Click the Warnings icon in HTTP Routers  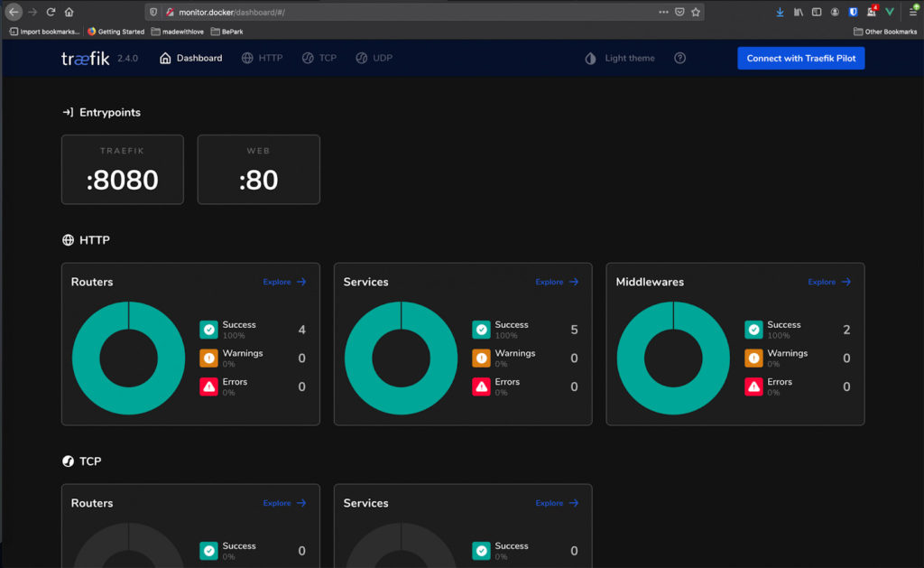[208, 358]
